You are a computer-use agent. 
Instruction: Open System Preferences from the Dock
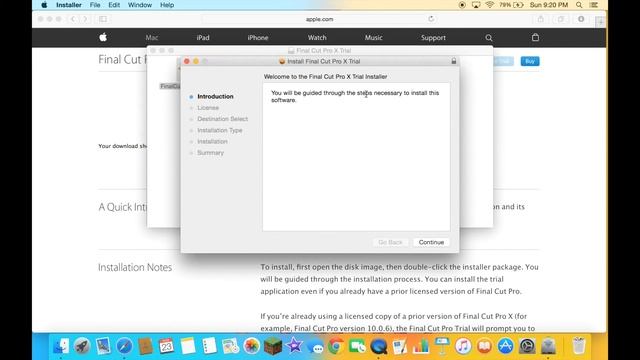pyautogui.click(x=527, y=346)
